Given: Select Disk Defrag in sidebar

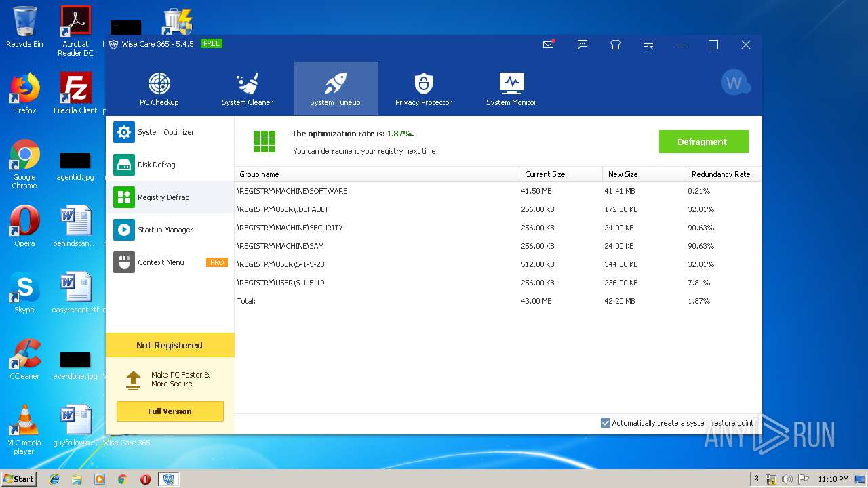Looking at the screenshot, I should point(170,165).
